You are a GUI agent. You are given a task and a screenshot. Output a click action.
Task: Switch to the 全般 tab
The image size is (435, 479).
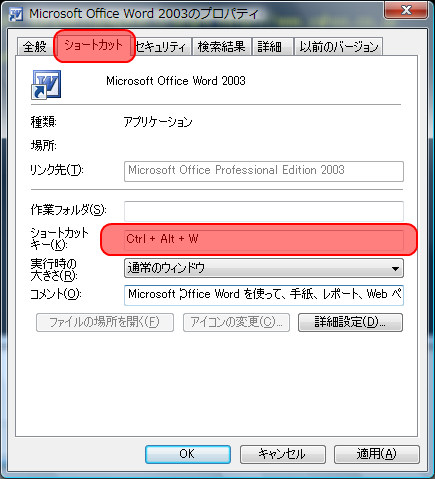[x=35, y=47]
